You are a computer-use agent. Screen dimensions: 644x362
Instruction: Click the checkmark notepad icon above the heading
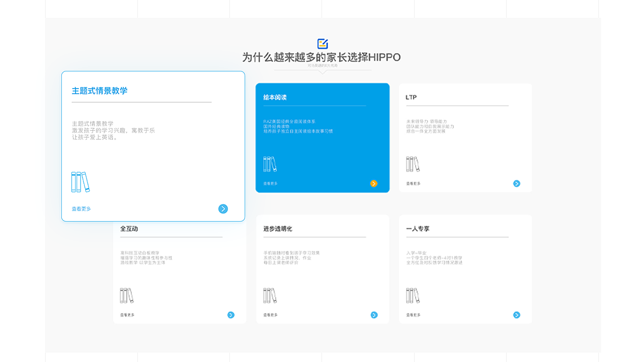coord(323,44)
